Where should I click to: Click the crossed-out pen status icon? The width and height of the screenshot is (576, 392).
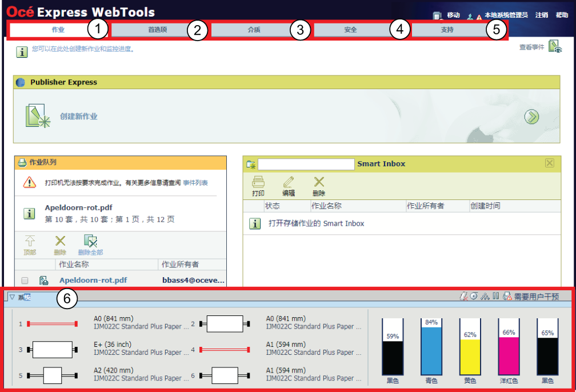click(463, 296)
